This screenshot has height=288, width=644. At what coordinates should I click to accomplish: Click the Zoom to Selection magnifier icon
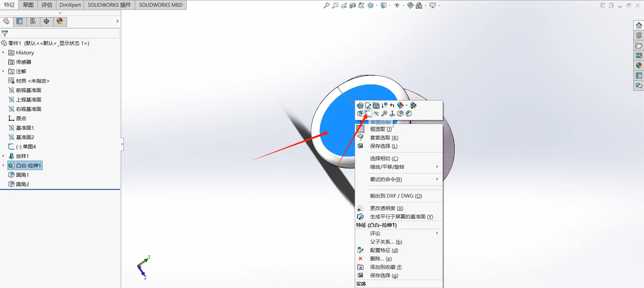coord(384,114)
